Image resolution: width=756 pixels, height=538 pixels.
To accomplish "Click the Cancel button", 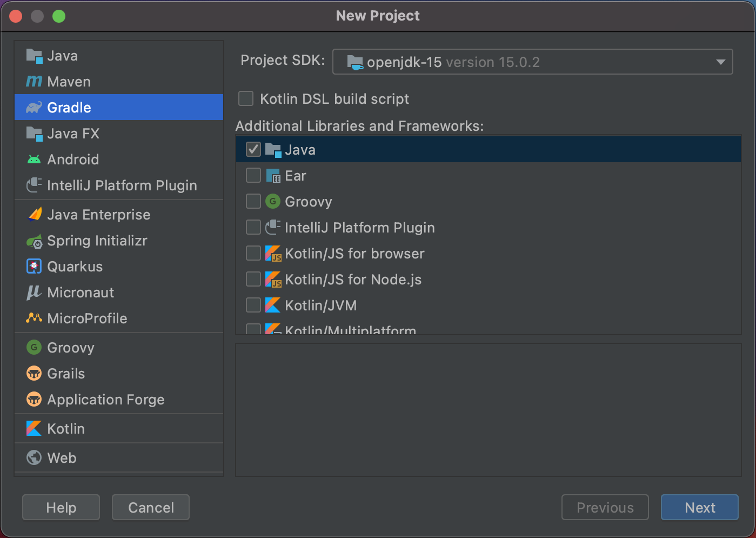I will (x=151, y=507).
